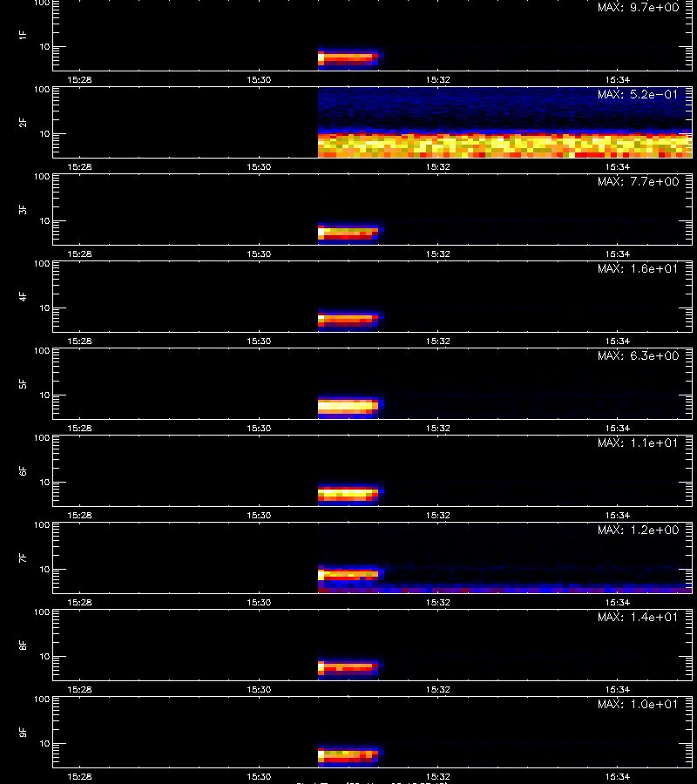The height and width of the screenshot is (784, 697).
Task: Click the 15:28 tick label under panel 6F
Action: (79, 515)
